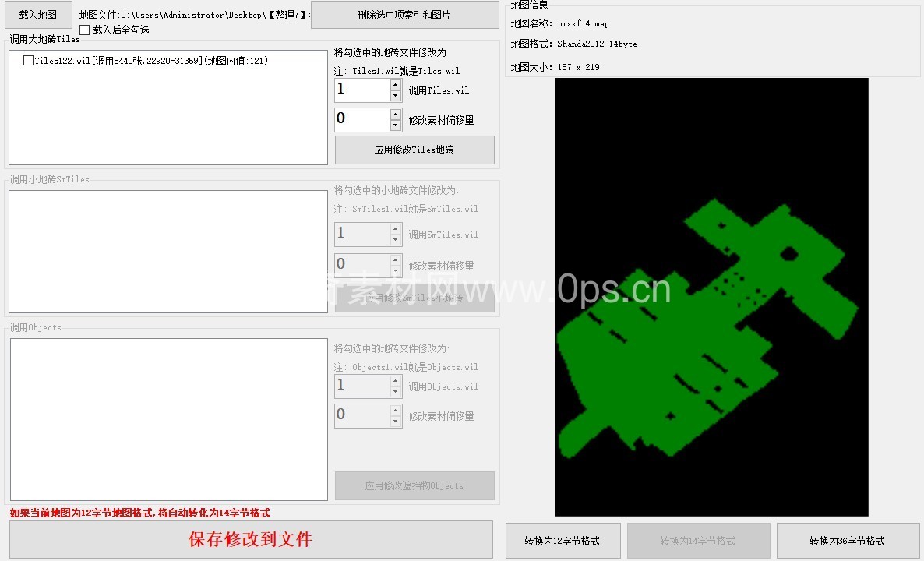Click the 调用SmTiles.wil number field
The width and height of the screenshot is (924, 561).
point(361,235)
